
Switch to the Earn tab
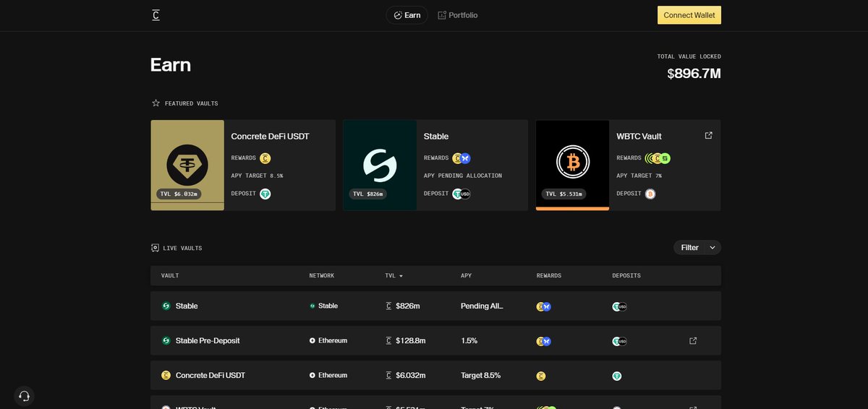point(407,15)
